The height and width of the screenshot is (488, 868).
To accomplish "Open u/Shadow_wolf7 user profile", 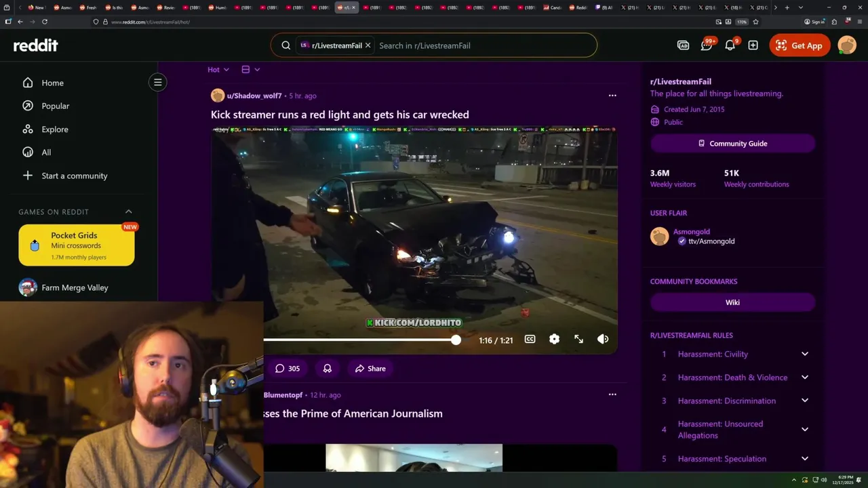I will tap(254, 96).
